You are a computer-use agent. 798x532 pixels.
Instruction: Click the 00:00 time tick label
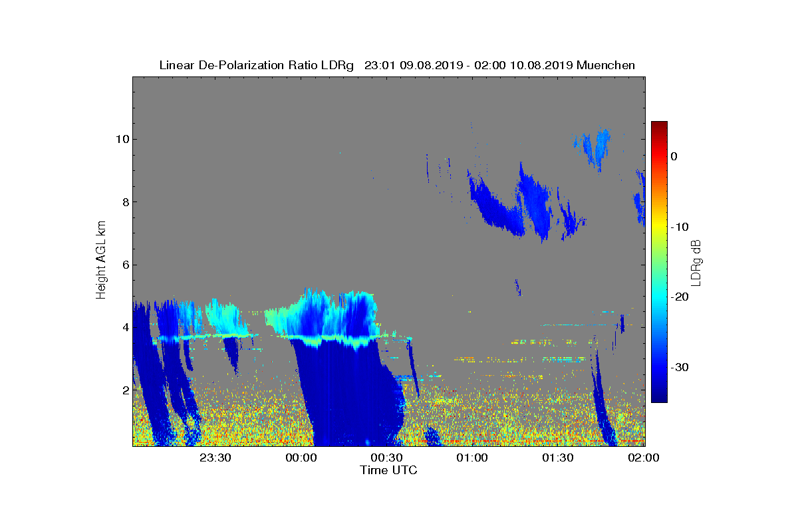point(301,458)
